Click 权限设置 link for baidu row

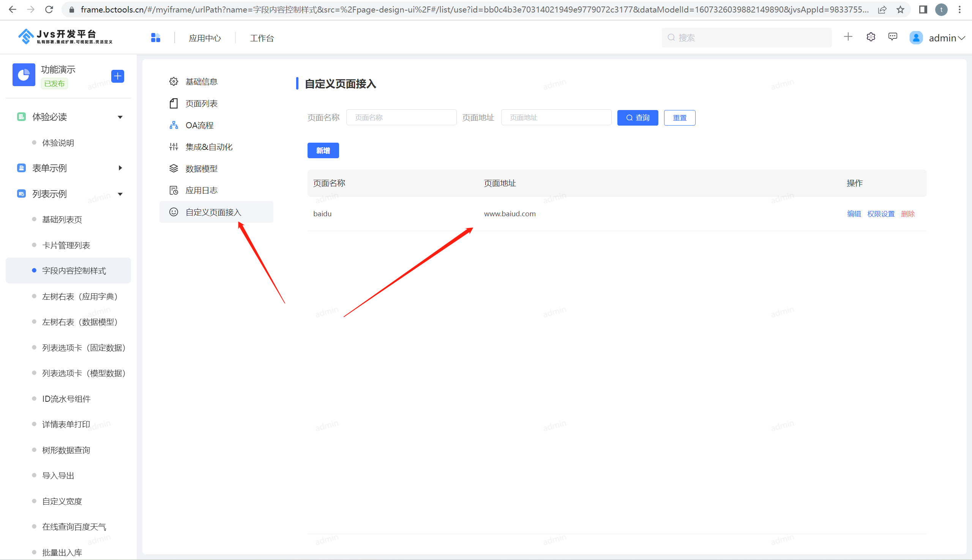click(x=880, y=214)
